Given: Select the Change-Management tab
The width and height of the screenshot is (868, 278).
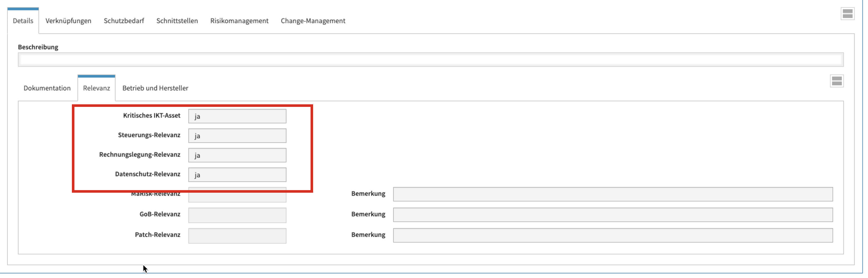Looking at the screenshot, I should [x=313, y=21].
